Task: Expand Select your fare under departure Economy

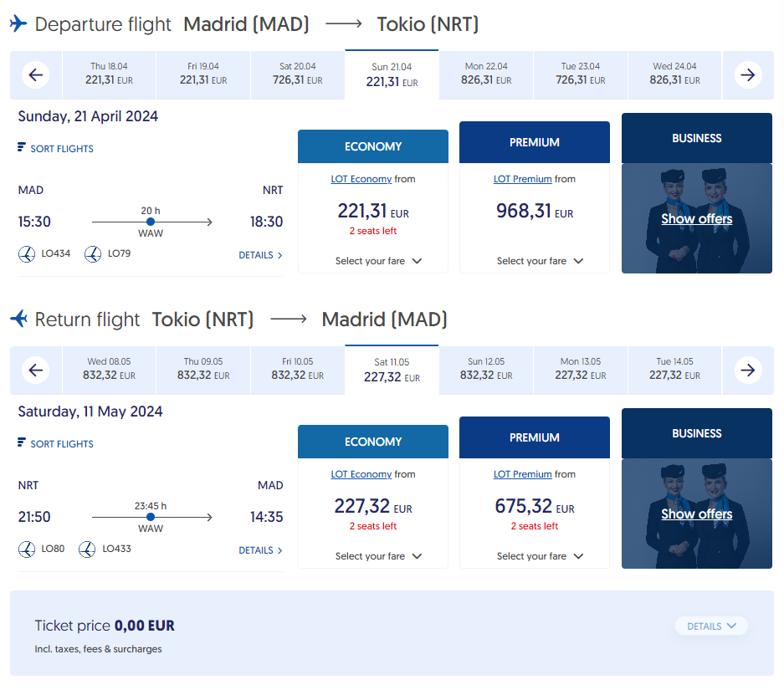Action: pos(378,261)
